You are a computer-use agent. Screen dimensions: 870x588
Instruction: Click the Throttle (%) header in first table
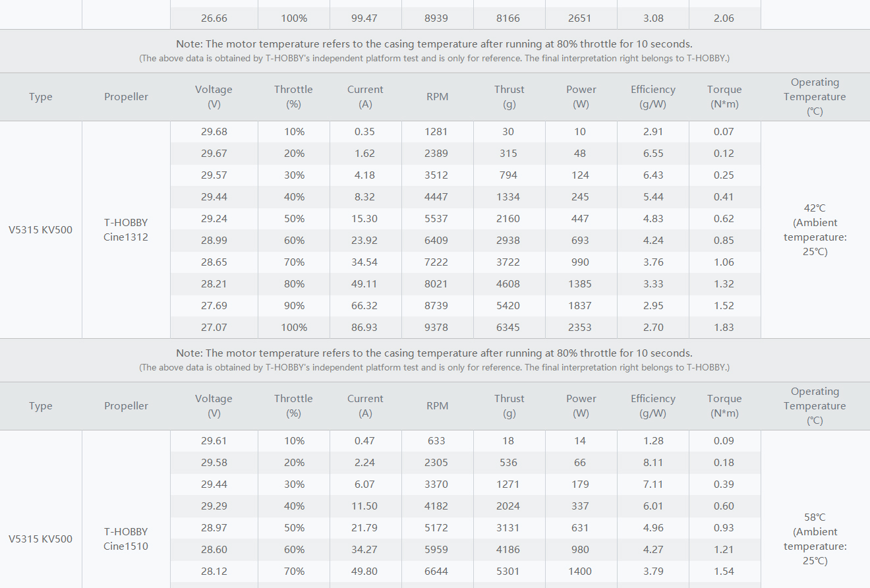click(x=293, y=96)
